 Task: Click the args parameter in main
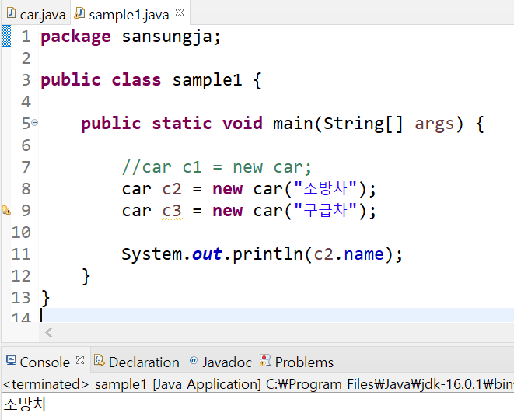click(x=435, y=124)
